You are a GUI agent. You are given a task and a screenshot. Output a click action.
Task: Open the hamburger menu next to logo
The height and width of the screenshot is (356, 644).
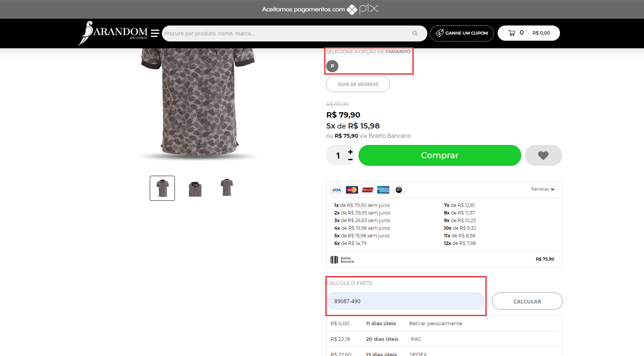pyautogui.click(x=155, y=33)
